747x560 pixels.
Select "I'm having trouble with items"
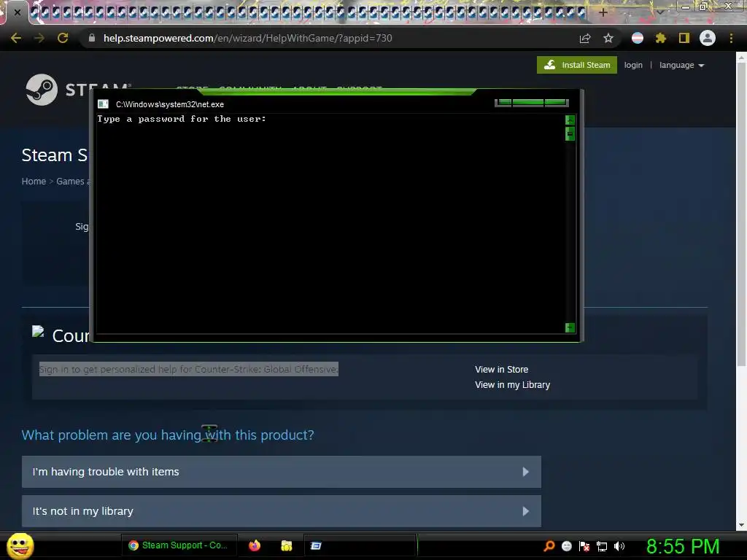(281, 472)
